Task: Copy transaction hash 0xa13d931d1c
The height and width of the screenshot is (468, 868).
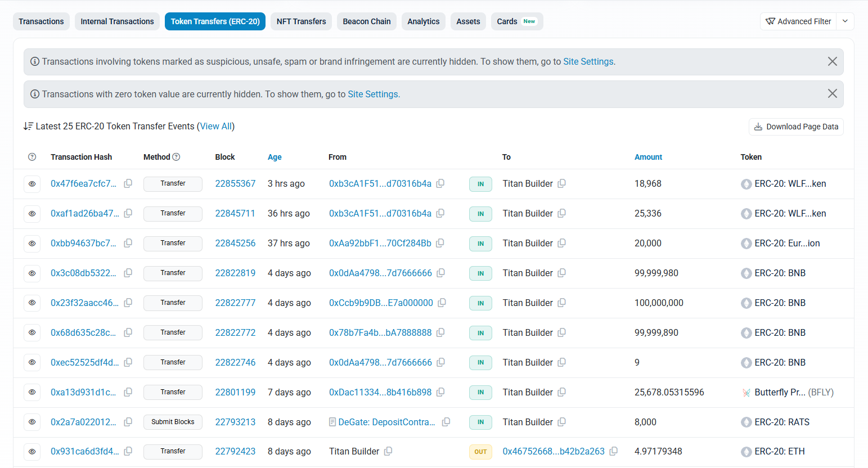Action: click(x=128, y=392)
